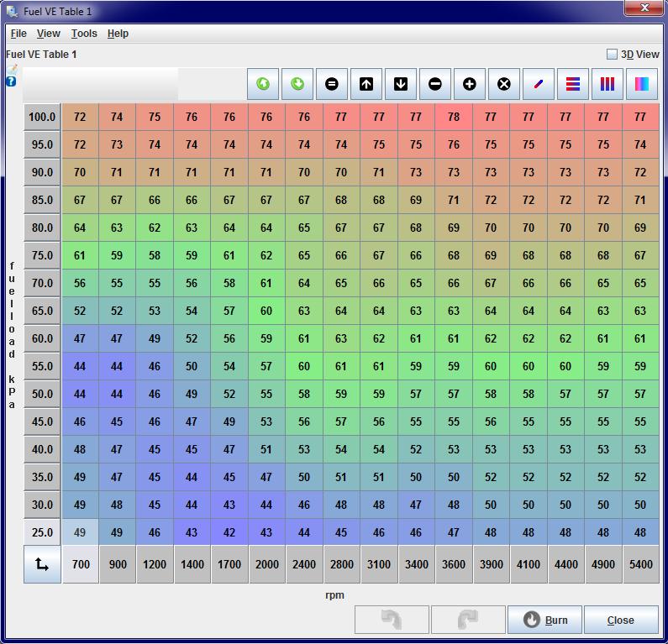Click the black down-arrow decrement icon
The width and height of the screenshot is (668, 644).
401,84
